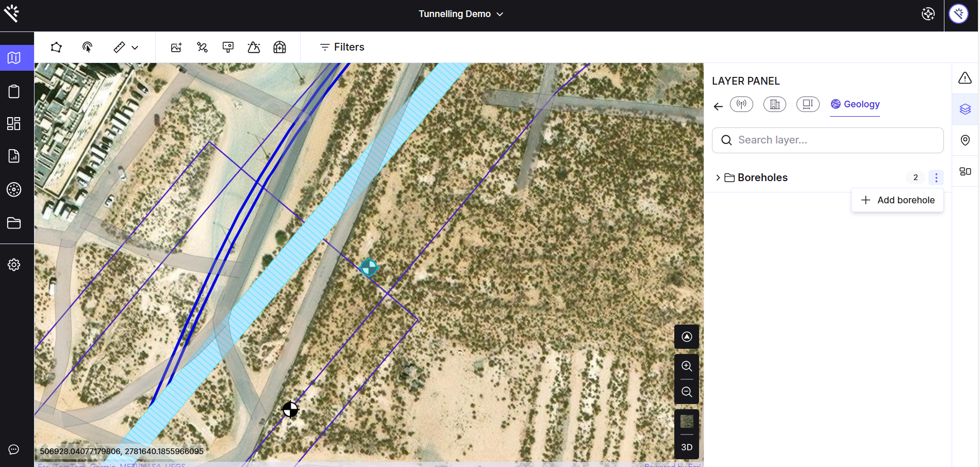Open the Tunnelling Demo project dropdown
The image size is (980, 467).
[x=460, y=14]
